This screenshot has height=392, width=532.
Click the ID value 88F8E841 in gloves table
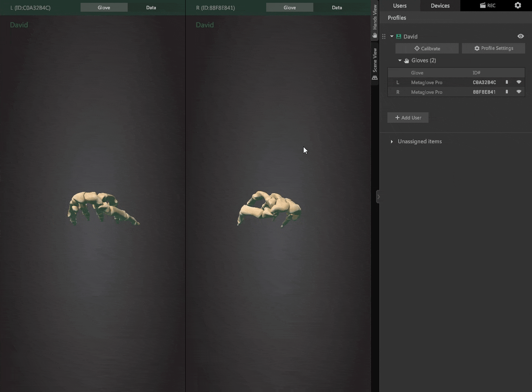point(484,92)
